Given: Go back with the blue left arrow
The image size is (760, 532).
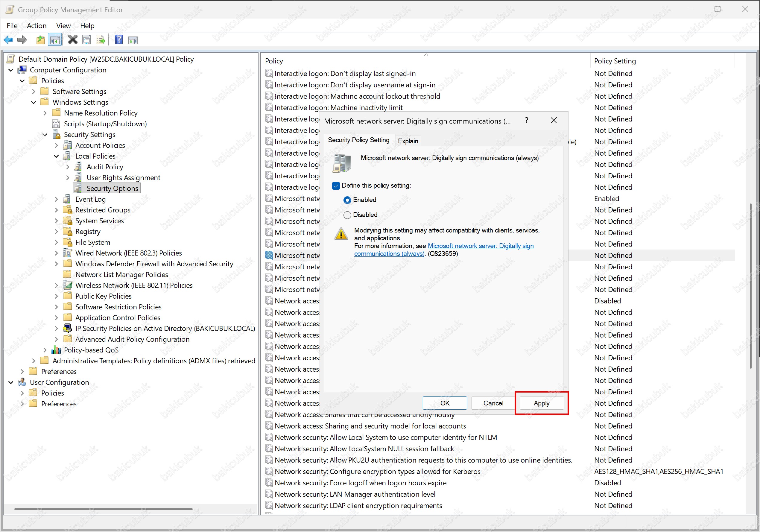Looking at the screenshot, I should pos(9,40).
